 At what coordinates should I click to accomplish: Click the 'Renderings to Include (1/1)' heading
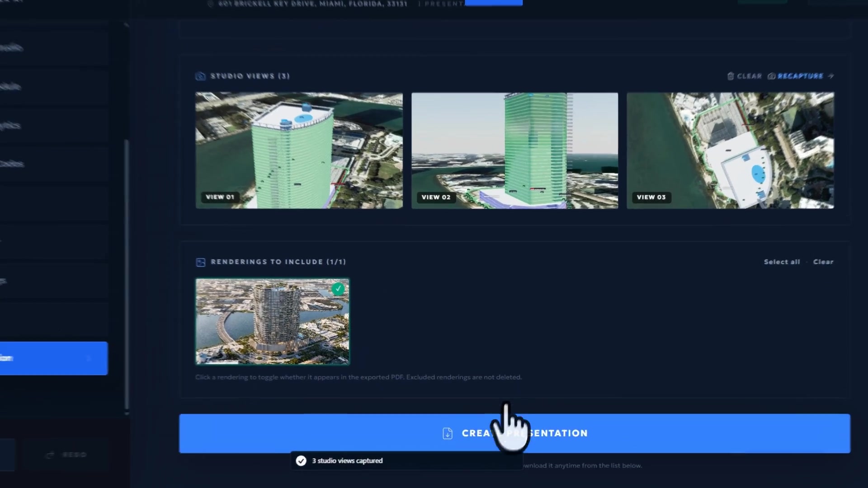pos(278,262)
